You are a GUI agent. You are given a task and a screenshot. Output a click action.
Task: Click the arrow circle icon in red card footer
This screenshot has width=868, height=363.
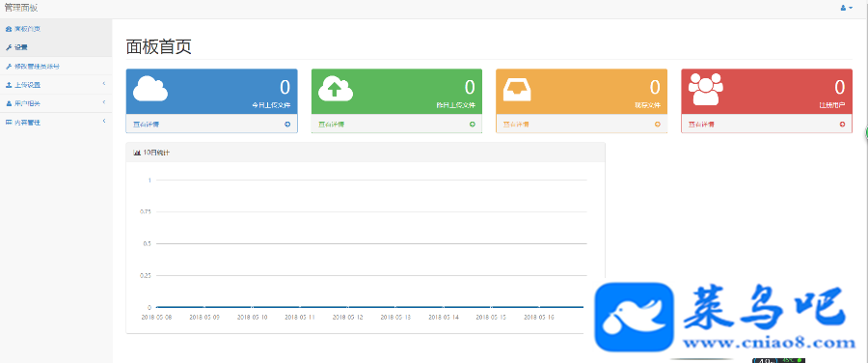pos(843,125)
